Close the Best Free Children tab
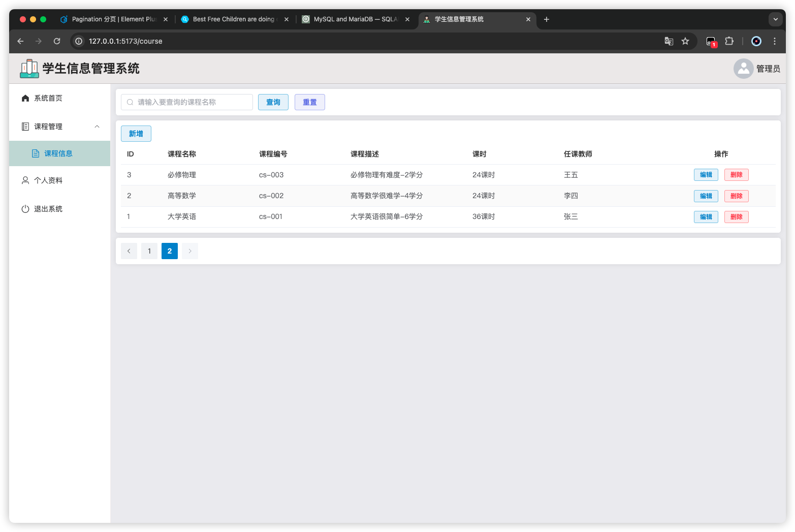795x532 pixels. point(287,19)
